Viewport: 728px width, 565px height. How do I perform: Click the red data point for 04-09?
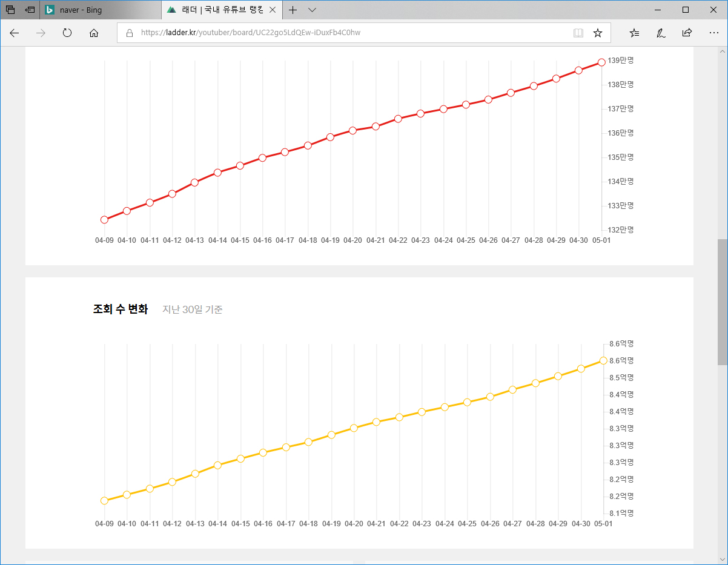tap(104, 220)
